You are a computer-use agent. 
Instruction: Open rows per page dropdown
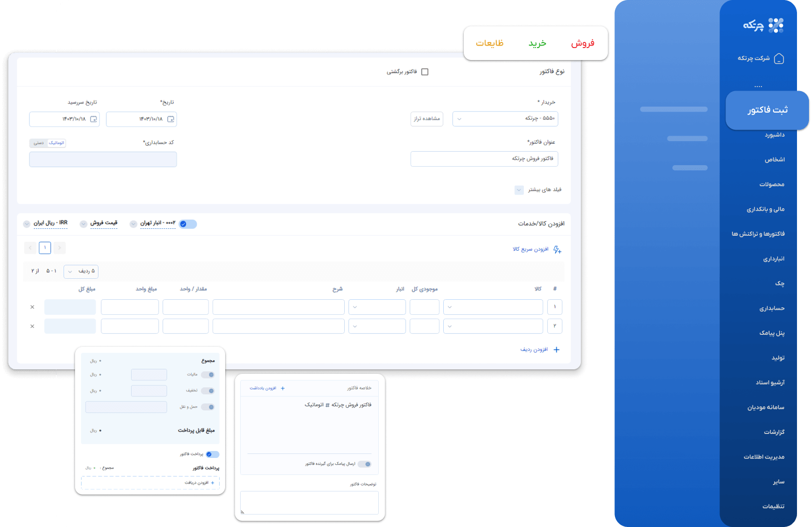point(81,271)
